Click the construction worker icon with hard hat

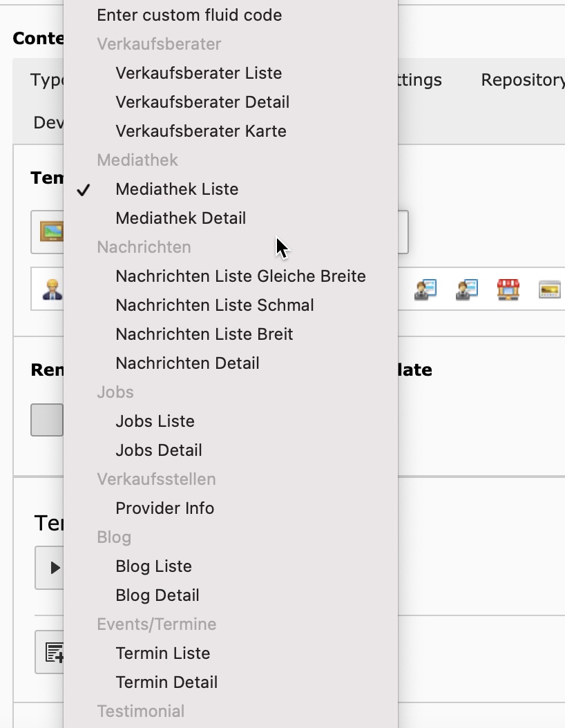point(52,289)
